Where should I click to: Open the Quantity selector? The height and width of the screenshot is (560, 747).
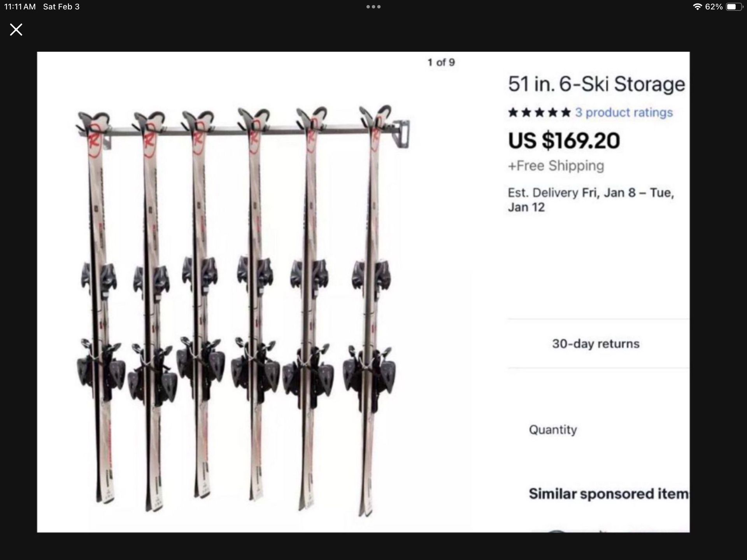[552, 430]
